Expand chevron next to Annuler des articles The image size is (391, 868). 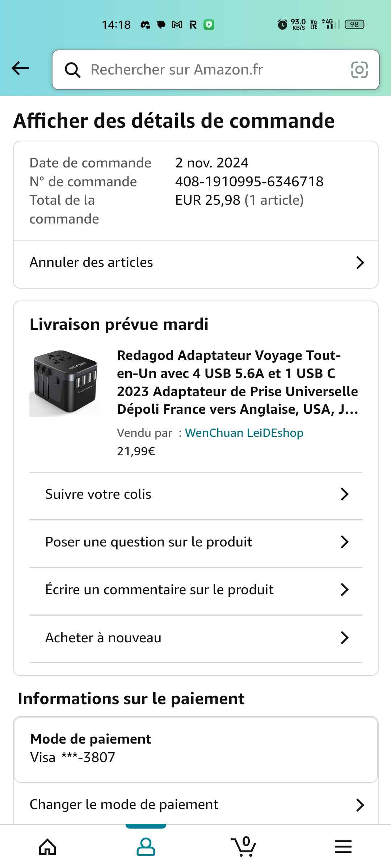click(360, 263)
